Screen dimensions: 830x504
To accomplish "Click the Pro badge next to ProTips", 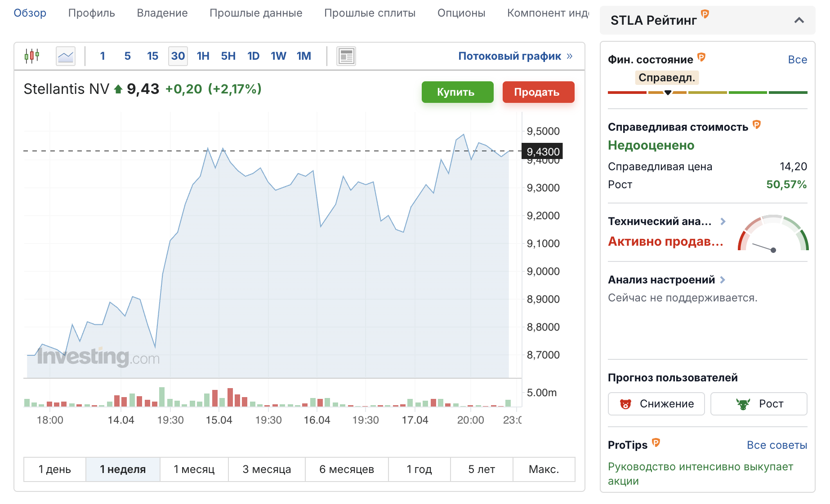I will 656,443.
